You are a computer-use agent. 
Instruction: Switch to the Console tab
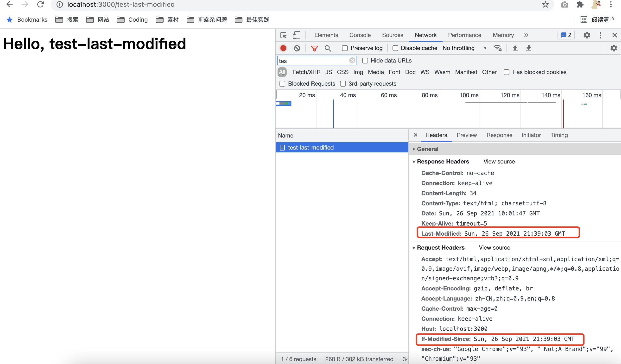coord(360,35)
